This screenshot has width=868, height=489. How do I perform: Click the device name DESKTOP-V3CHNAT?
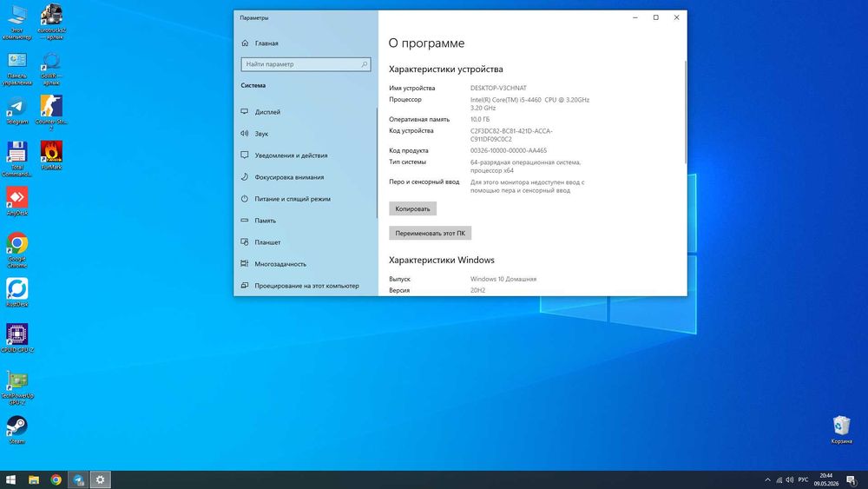point(498,88)
